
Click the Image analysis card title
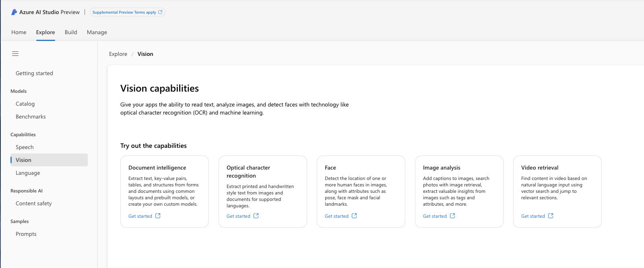442,168
